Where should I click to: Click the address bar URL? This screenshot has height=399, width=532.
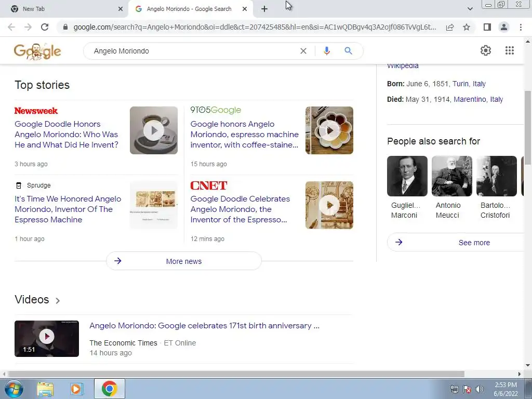[255, 27]
